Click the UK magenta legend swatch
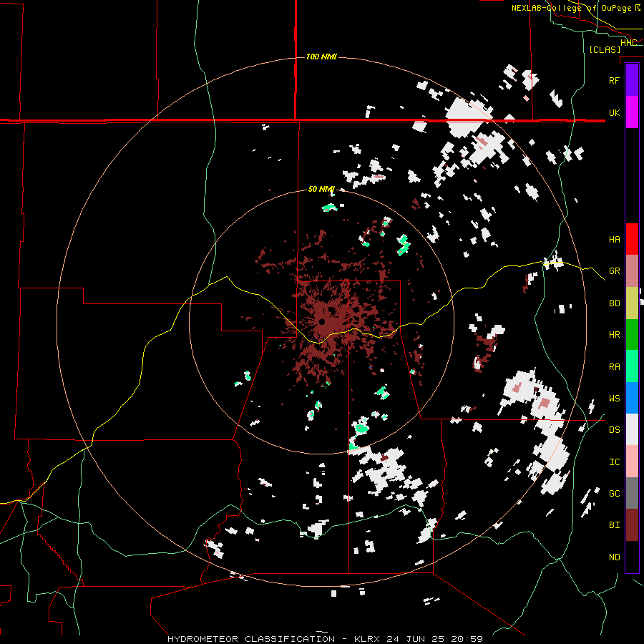Viewport: 644px width, 644px height. [x=632, y=112]
